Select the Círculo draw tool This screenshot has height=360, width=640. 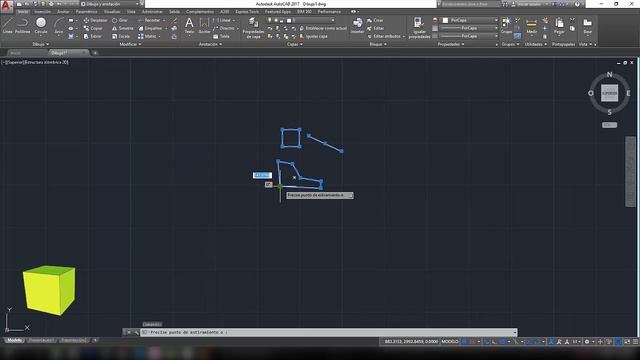tap(40, 26)
